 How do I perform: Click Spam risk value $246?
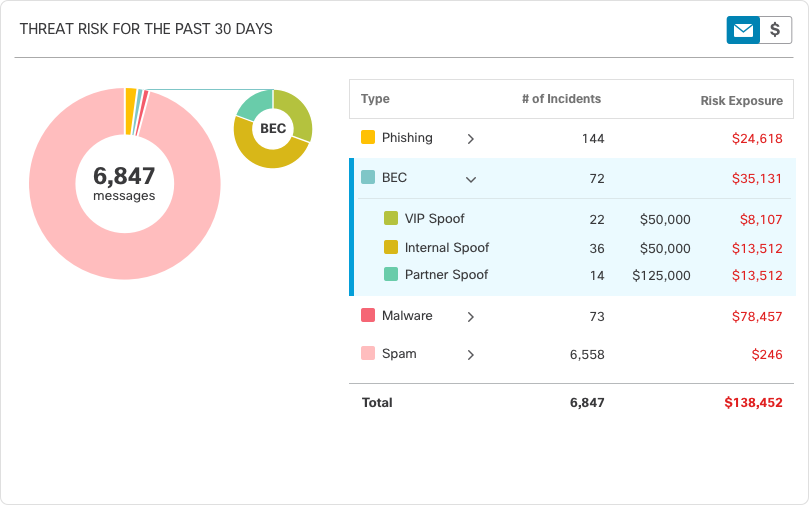pos(767,355)
